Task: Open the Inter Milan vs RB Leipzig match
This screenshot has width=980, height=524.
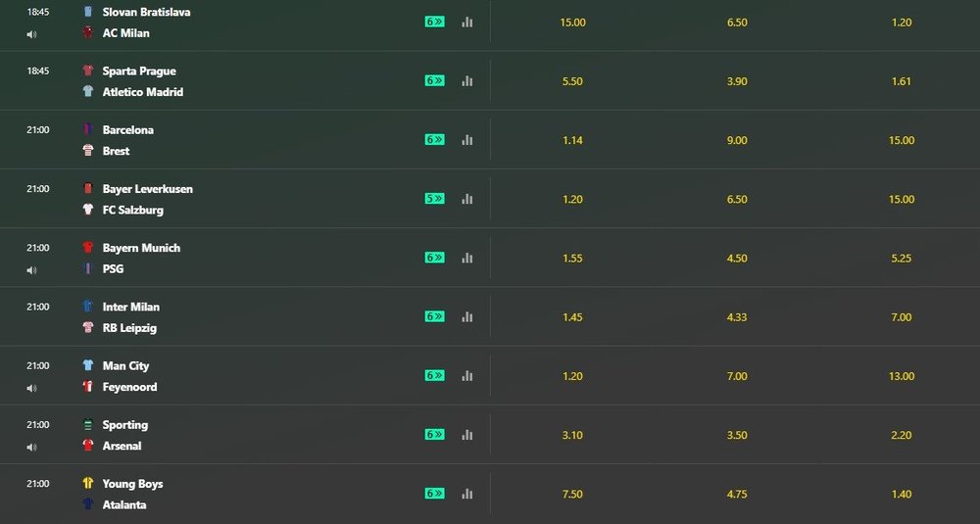Action: pyautogui.click(x=130, y=316)
